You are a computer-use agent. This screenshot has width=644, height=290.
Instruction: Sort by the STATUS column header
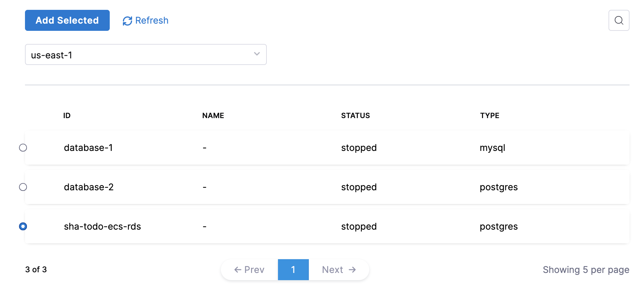point(356,115)
